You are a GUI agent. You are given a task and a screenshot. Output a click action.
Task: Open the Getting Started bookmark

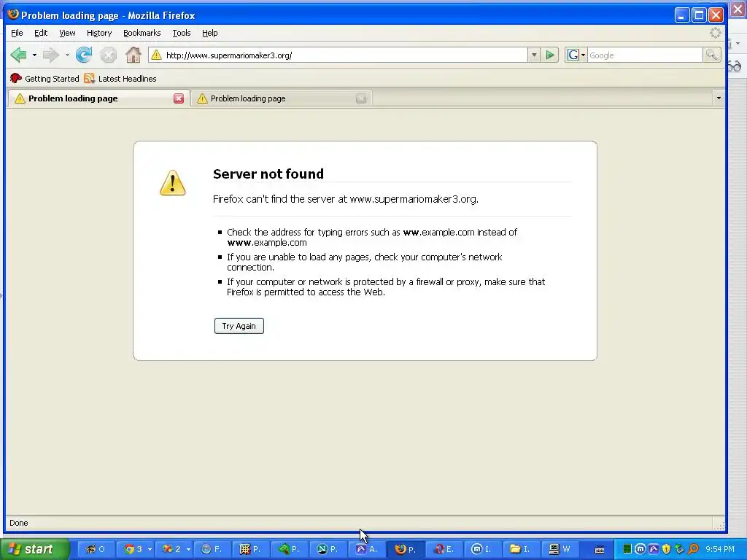point(44,79)
